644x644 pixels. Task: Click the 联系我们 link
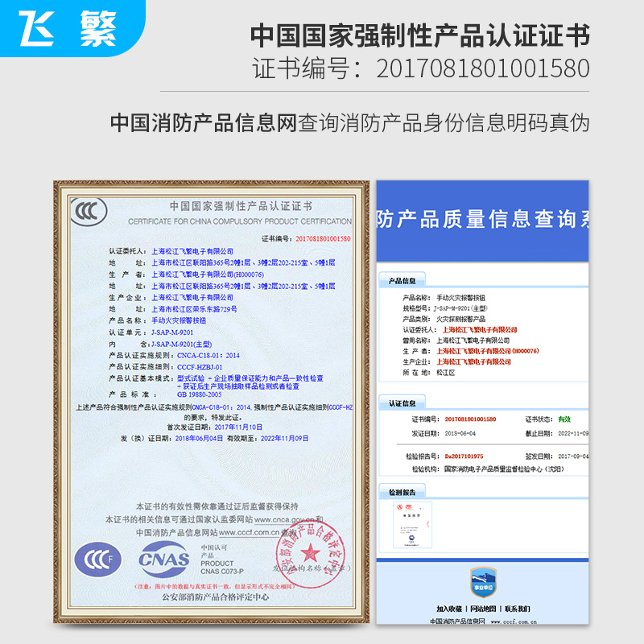pos(517,609)
